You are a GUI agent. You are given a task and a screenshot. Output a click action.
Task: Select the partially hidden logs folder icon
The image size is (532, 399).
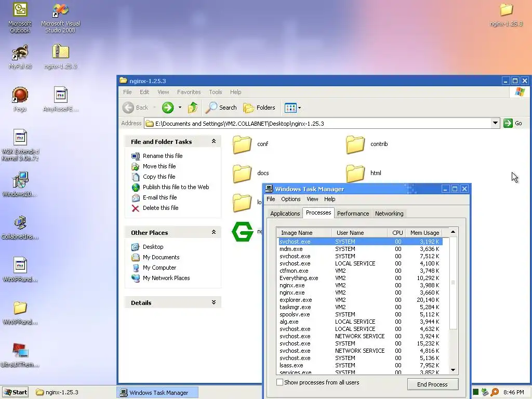tap(242, 203)
